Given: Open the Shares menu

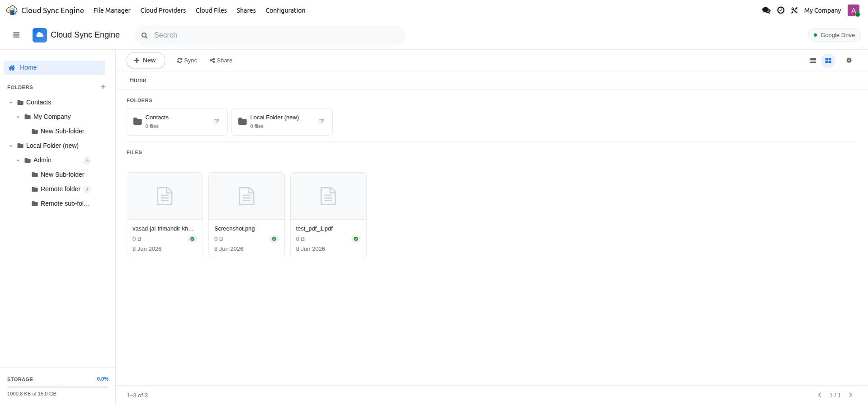Looking at the screenshot, I should [x=246, y=10].
